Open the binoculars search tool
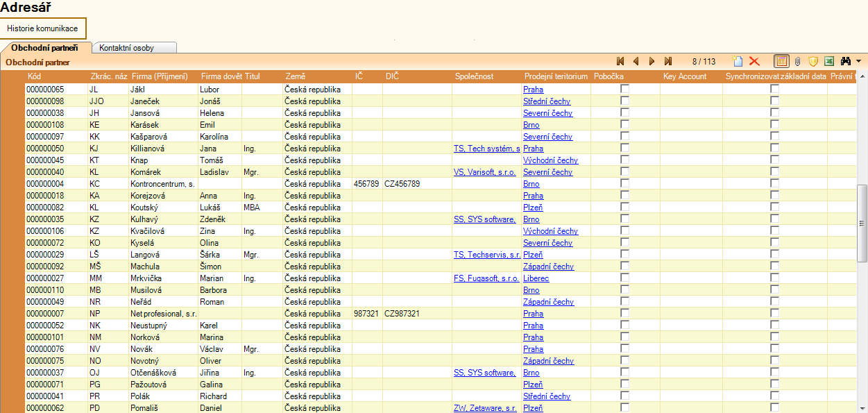 [846, 61]
